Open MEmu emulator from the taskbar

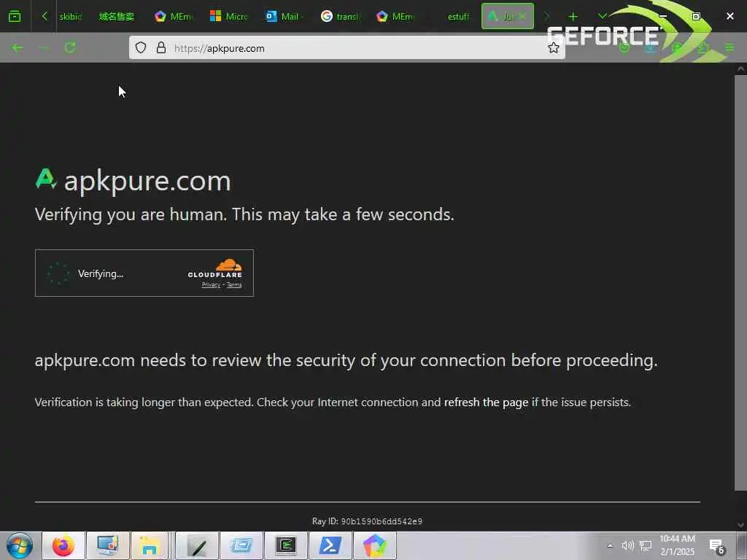tap(374, 545)
